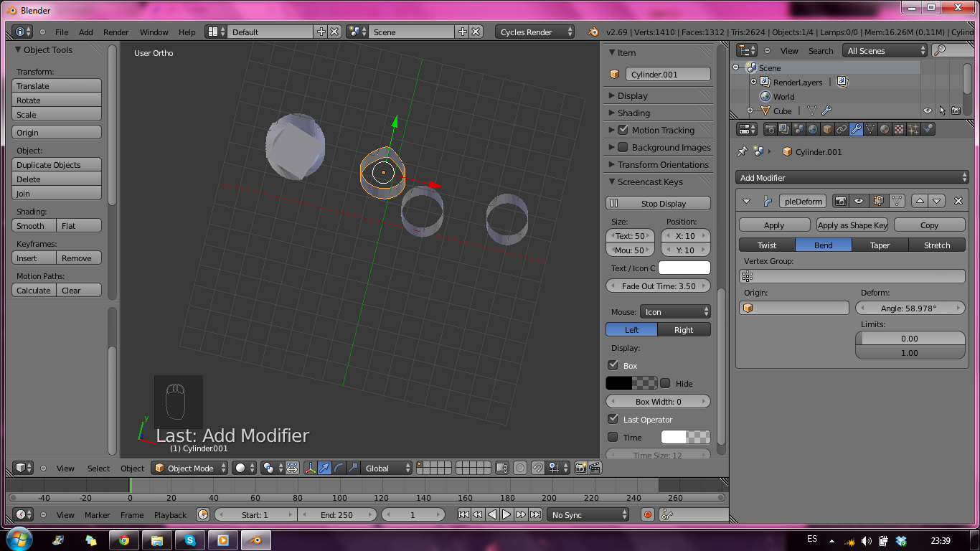Select the scale manipulator icon
Viewport: 980px width, 551px height.
point(353,468)
